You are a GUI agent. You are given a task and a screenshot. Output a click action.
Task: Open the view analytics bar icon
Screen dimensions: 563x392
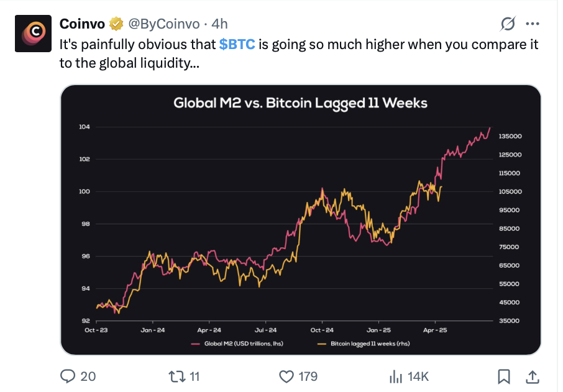pyautogui.click(x=395, y=376)
